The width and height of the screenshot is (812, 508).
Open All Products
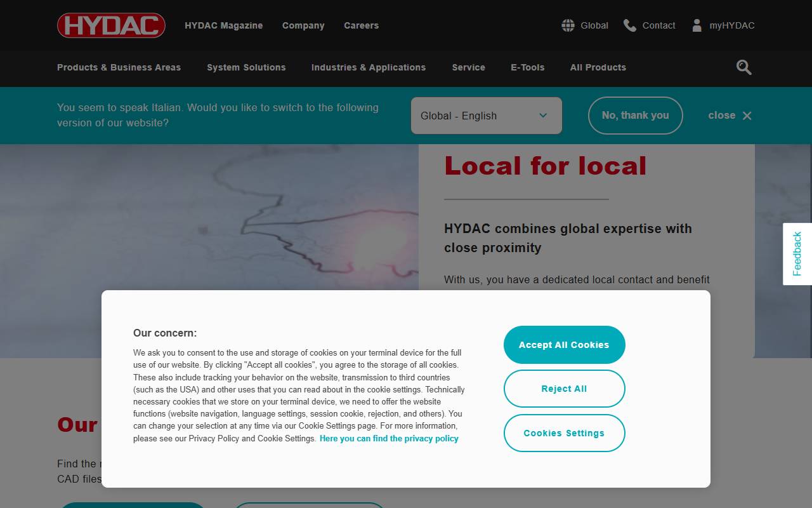(598, 67)
